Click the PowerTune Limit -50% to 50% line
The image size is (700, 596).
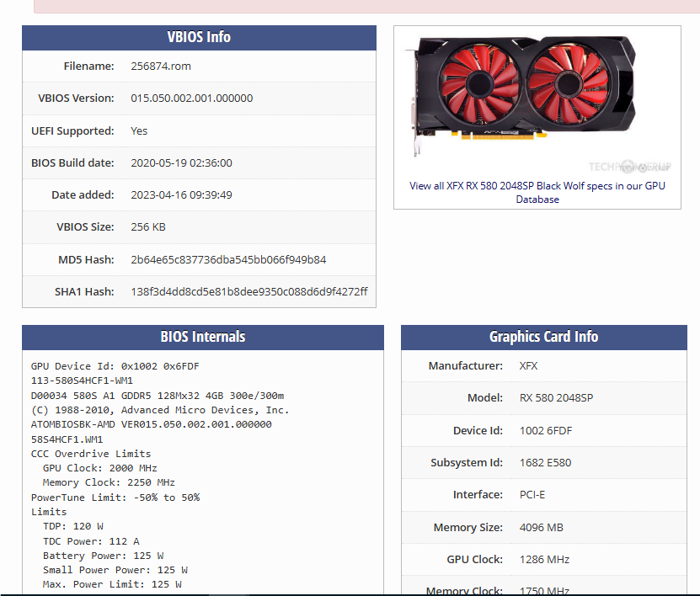[x=115, y=498]
